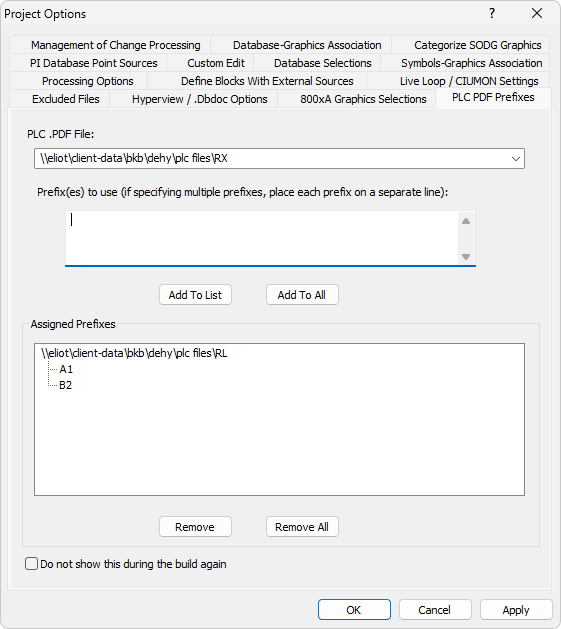Screen dimensions: 561x629
Task: Switch to Database-Graphics Association tab
Action: [x=301, y=45]
